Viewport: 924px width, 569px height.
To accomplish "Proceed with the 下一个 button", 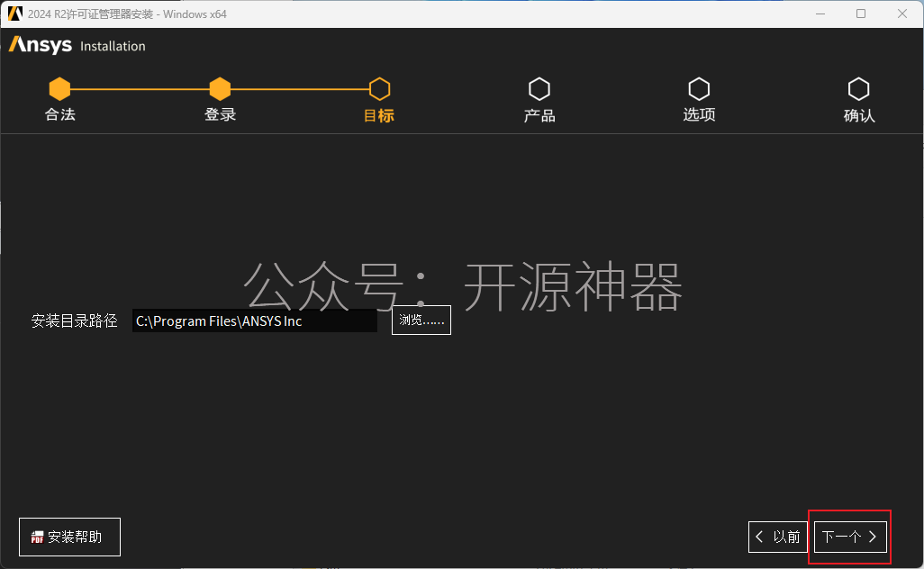I will pyautogui.click(x=850, y=537).
